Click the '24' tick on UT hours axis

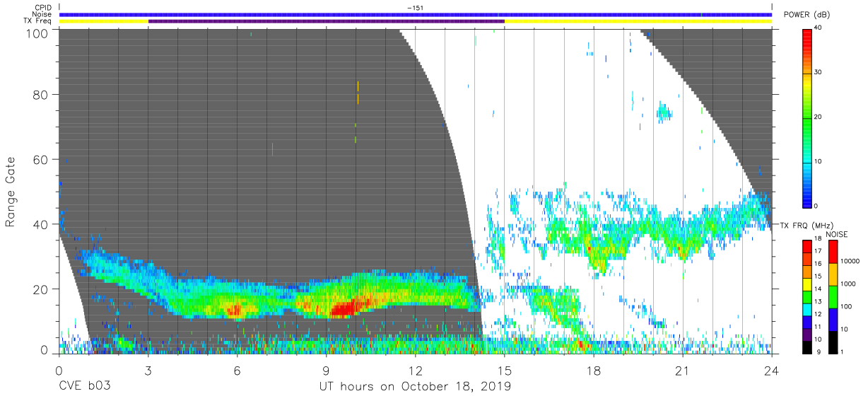click(772, 370)
